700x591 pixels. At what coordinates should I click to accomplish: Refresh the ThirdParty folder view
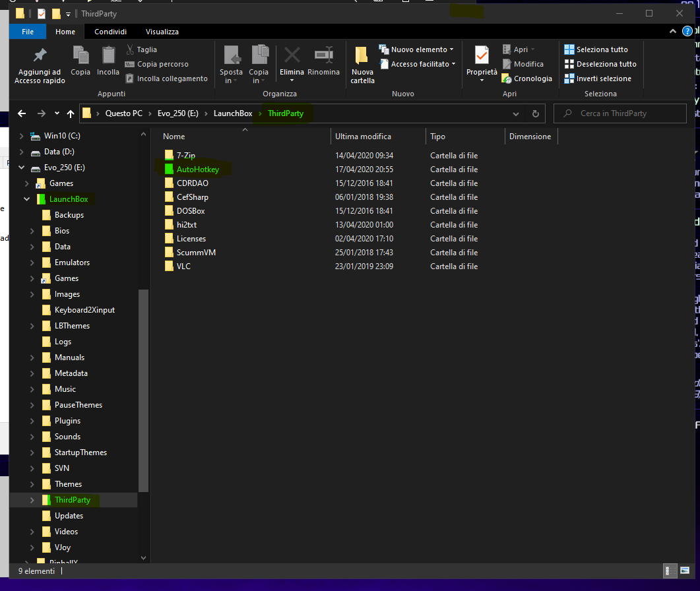click(535, 113)
